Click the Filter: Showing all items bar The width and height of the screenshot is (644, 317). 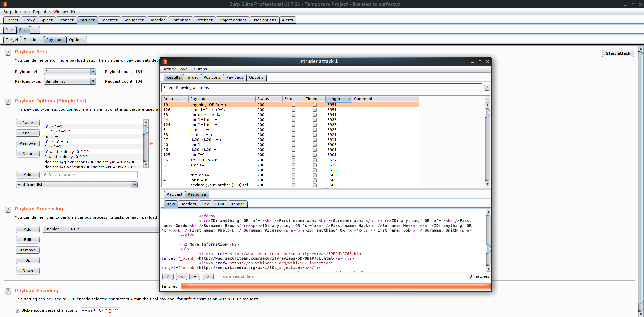coord(322,88)
